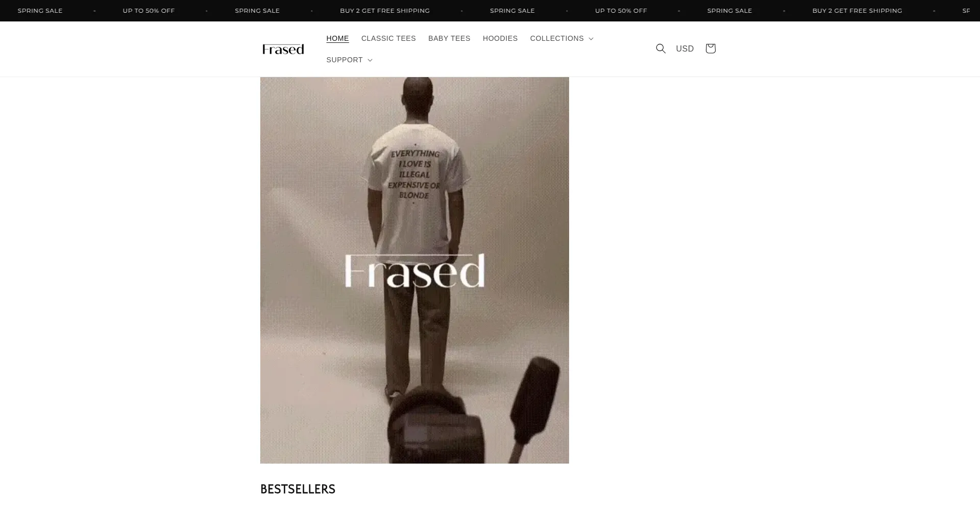Open the Classic Tees page
The height and width of the screenshot is (507, 980).
(x=388, y=38)
